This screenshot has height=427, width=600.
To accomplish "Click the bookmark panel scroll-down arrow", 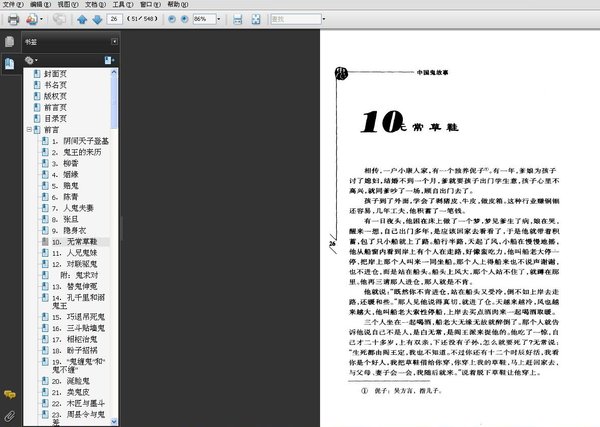I will pyautogui.click(x=114, y=421).
